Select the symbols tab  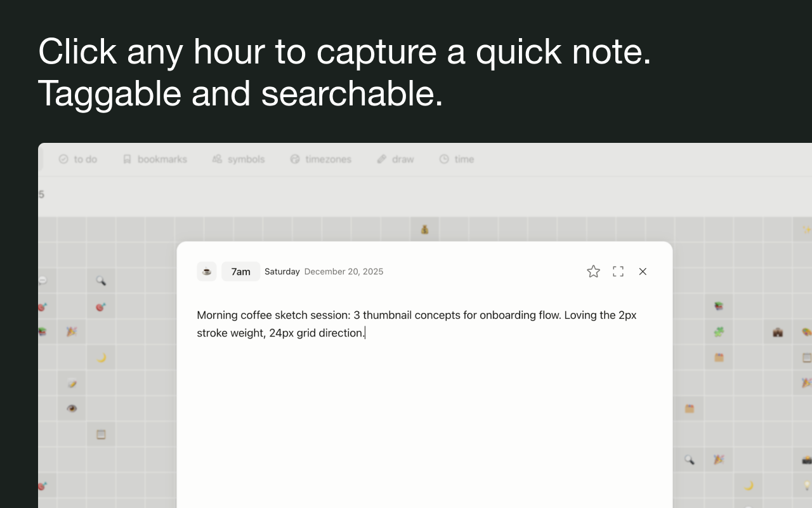click(x=239, y=159)
